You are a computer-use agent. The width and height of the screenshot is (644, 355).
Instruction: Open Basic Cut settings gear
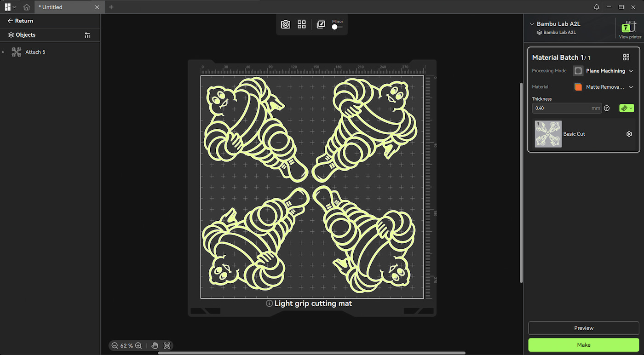point(629,134)
